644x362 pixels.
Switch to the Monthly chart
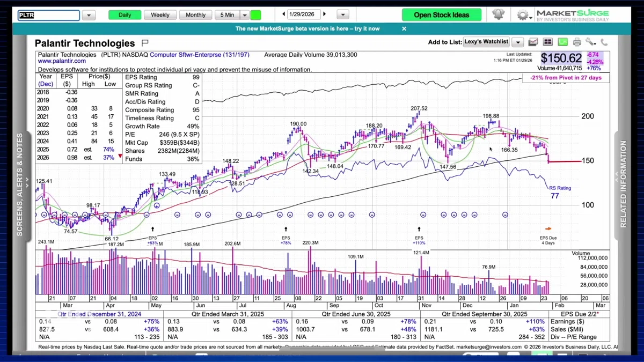(x=195, y=15)
